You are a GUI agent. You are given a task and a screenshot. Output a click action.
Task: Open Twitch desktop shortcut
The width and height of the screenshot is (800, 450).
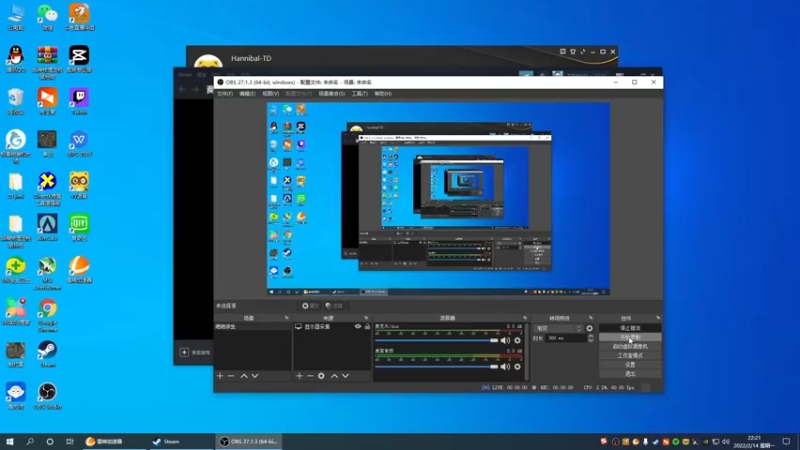(x=79, y=102)
